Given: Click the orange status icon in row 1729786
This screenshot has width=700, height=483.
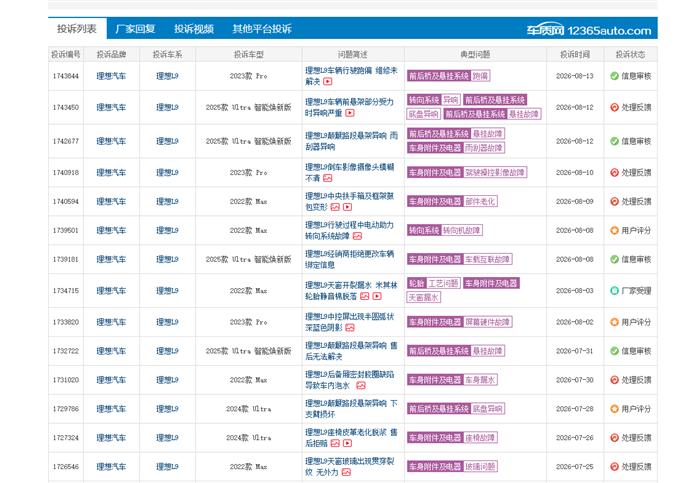Looking at the screenshot, I should click(x=614, y=409).
